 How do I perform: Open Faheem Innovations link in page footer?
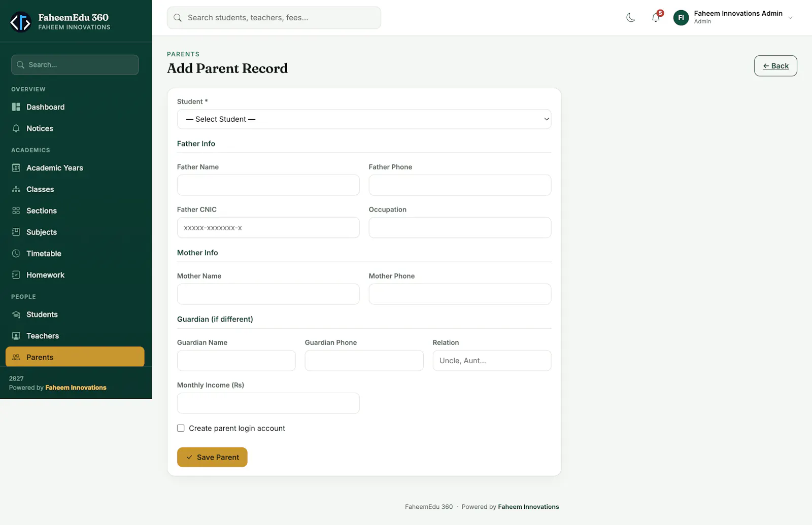click(528, 507)
